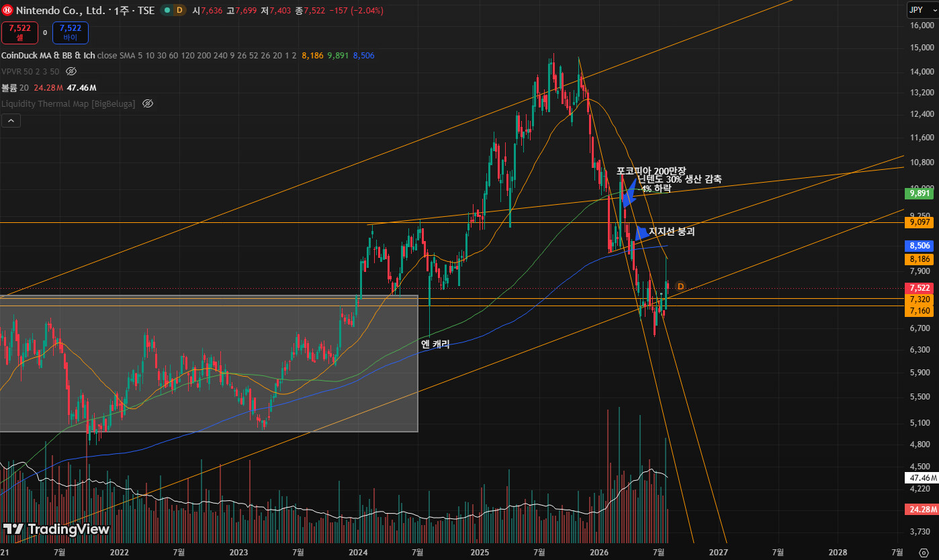Click the white 47.46M volume value in legend
The height and width of the screenshot is (560, 939).
(x=82, y=87)
